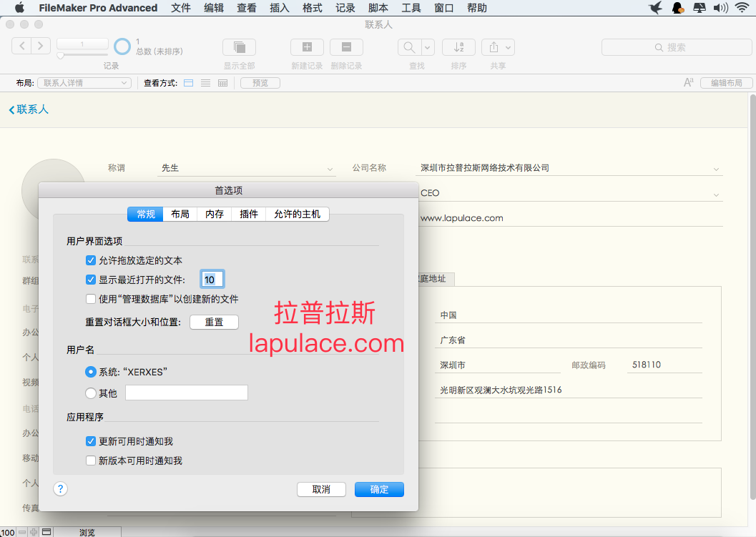Click the New Record toolbar icon
This screenshot has height=537, width=756.
[307, 47]
